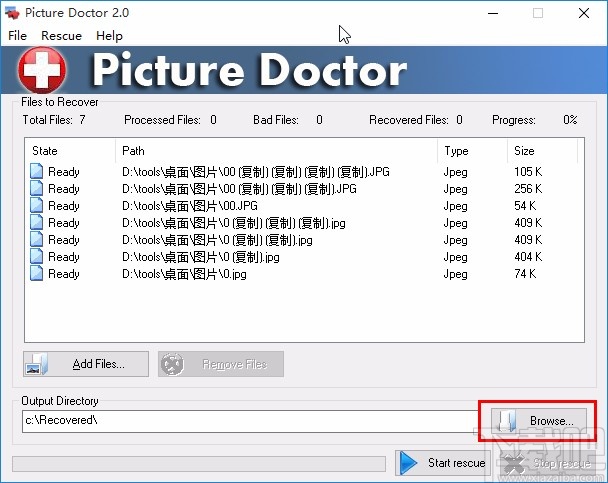The height and width of the screenshot is (483, 608).
Task: Sort by the Path column header
Action: tap(276, 151)
